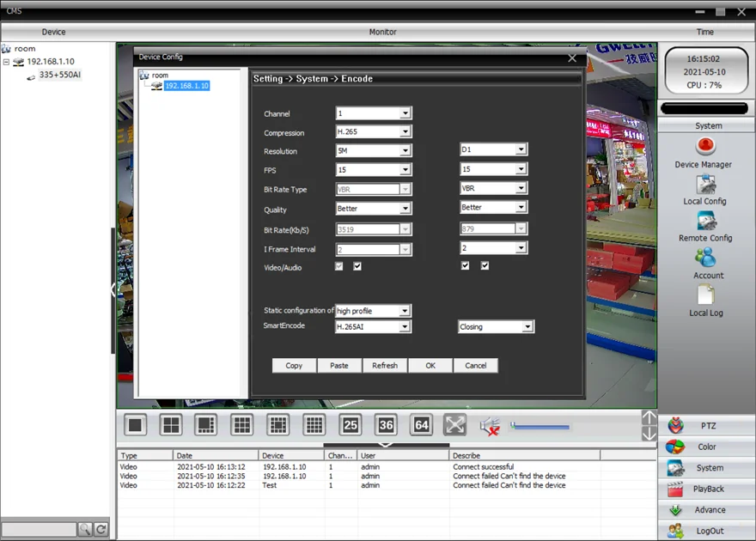The image size is (756, 541).
Task: Toggle sub stream audio checkbox
Action: 485,266
